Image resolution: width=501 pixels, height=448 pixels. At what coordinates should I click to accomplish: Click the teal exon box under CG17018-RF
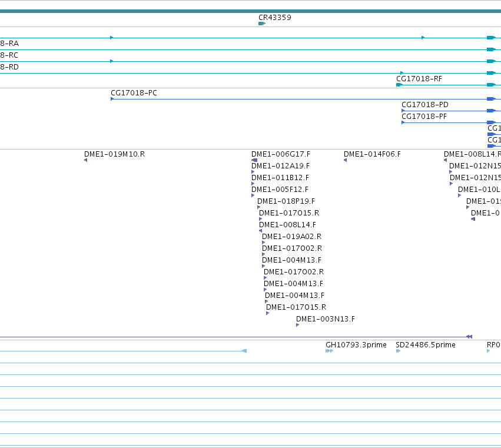tap(399, 85)
